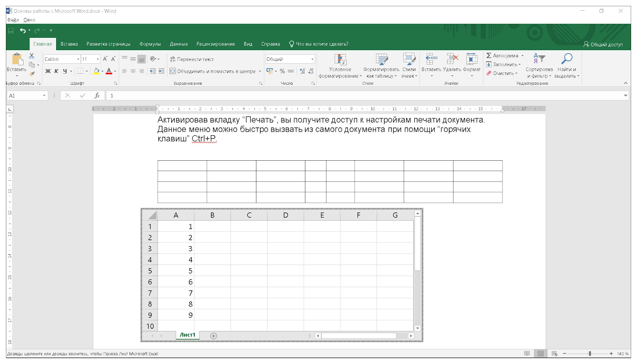
Task: Add a new sheet with plus icon
Action: pyautogui.click(x=214, y=336)
